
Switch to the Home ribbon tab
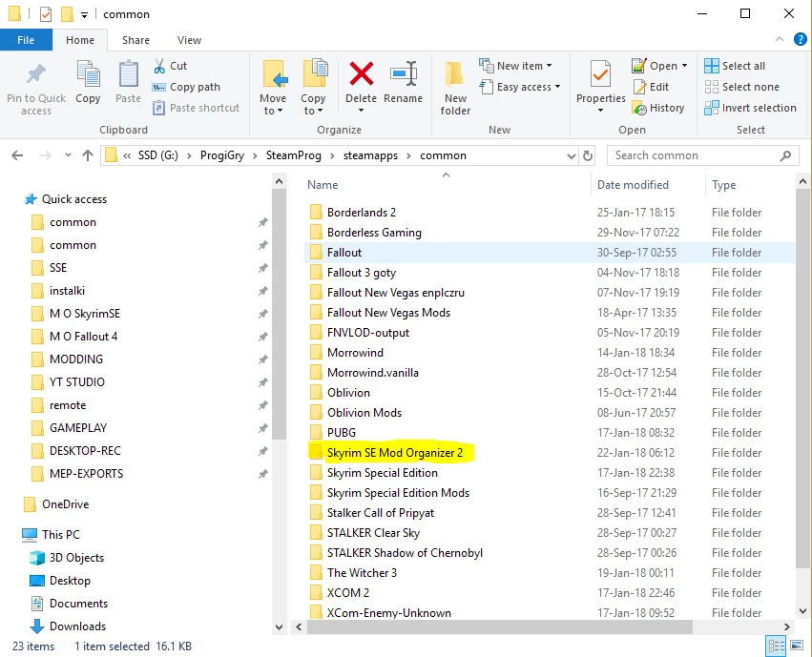pyautogui.click(x=80, y=40)
